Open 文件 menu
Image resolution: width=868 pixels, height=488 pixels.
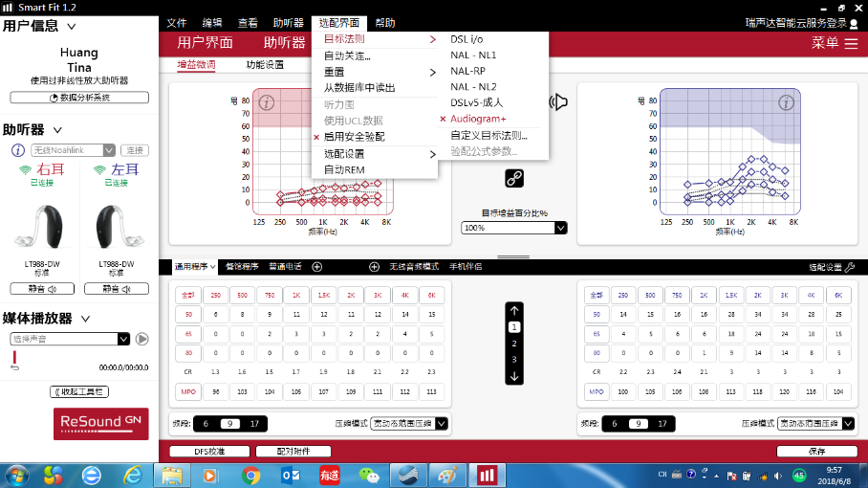[177, 23]
